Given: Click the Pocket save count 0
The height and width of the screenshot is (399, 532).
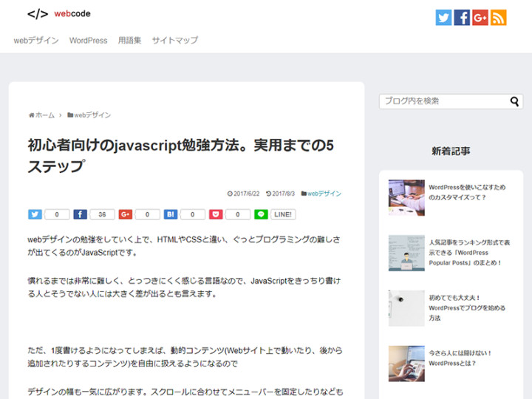Looking at the screenshot, I should tap(237, 214).
